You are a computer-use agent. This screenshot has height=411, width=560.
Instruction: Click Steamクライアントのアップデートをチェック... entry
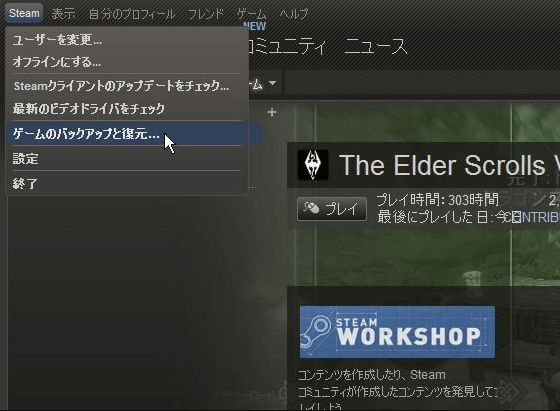pyautogui.click(x=127, y=86)
